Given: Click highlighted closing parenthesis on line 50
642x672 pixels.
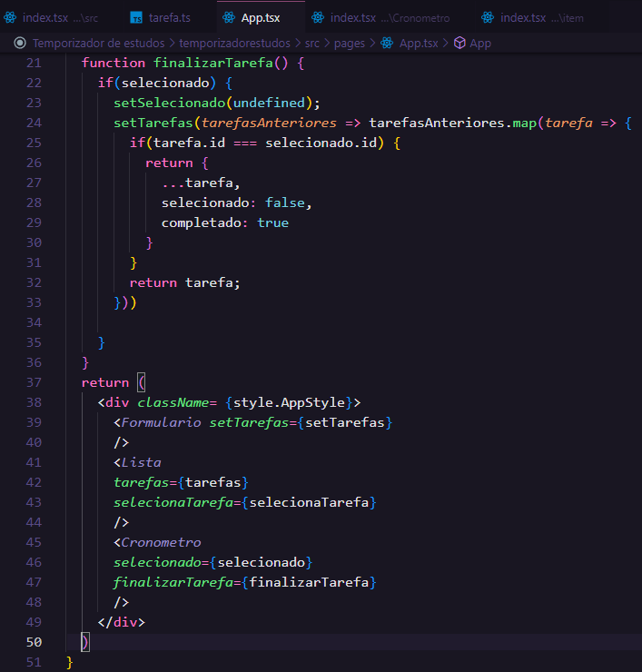Looking at the screenshot, I should pyautogui.click(x=85, y=642).
